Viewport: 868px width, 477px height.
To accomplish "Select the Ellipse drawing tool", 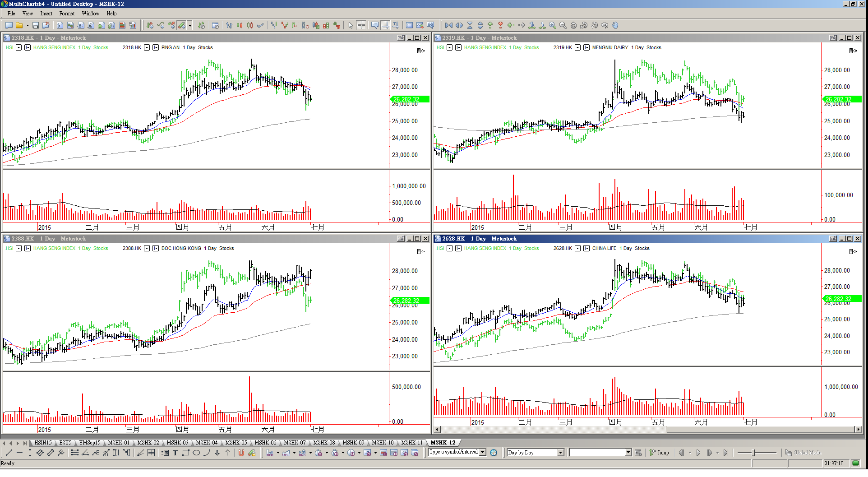I will (196, 453).
